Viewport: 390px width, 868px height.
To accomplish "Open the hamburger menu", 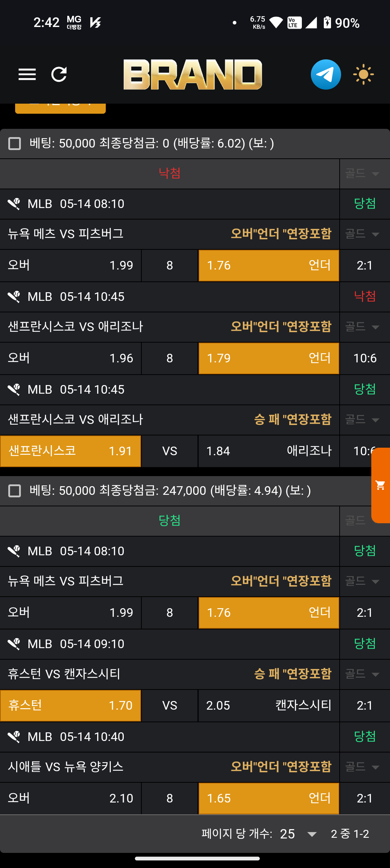I will tap(27, 74).
